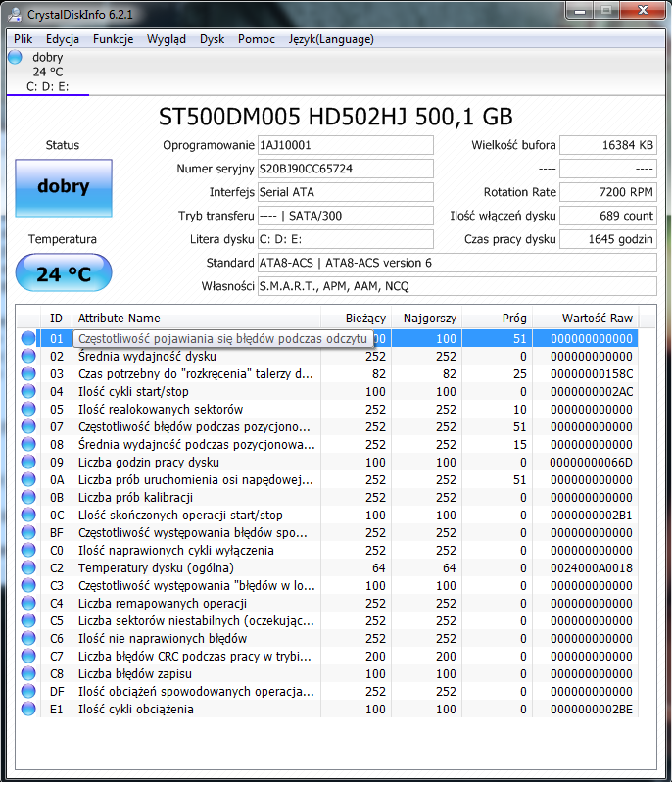
Task: Click status orb of attribute 0A
Action: pos(28,479)
